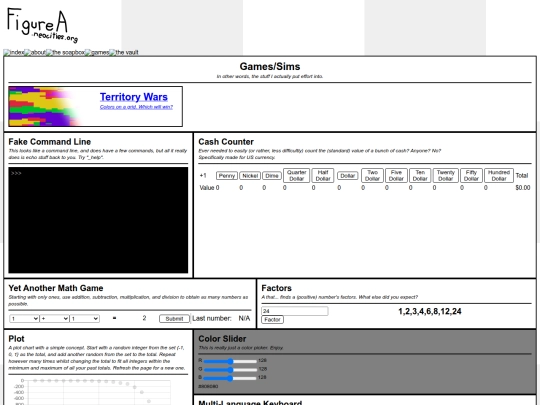This screenshot has width=540, height=405.
Task: Select the factors result 1,2,3,4,6,8,12,24
Action: click(430, 311)
